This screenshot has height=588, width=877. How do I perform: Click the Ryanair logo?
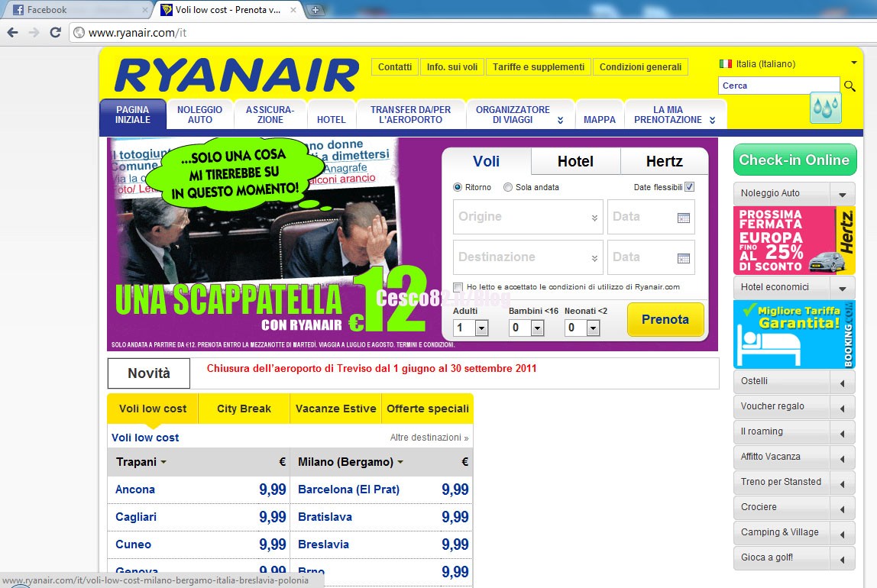coord(237,75)
